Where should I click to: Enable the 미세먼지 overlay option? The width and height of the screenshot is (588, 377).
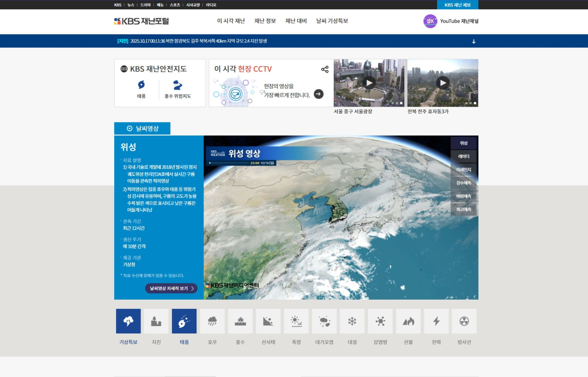coord(465,169)
